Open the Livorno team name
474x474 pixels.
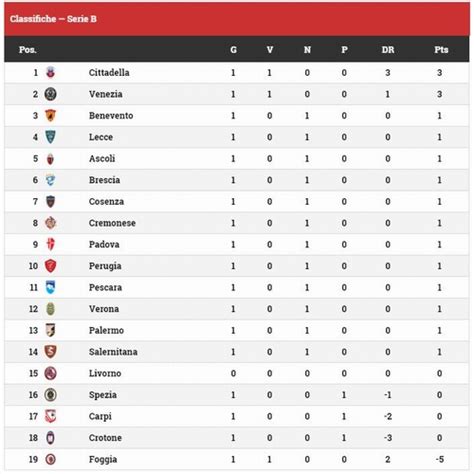point(105,373)
